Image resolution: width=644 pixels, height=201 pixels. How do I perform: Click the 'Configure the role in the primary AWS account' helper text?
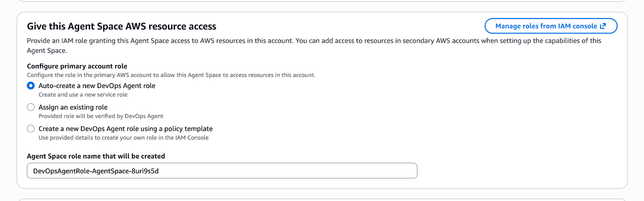point(171,75)
